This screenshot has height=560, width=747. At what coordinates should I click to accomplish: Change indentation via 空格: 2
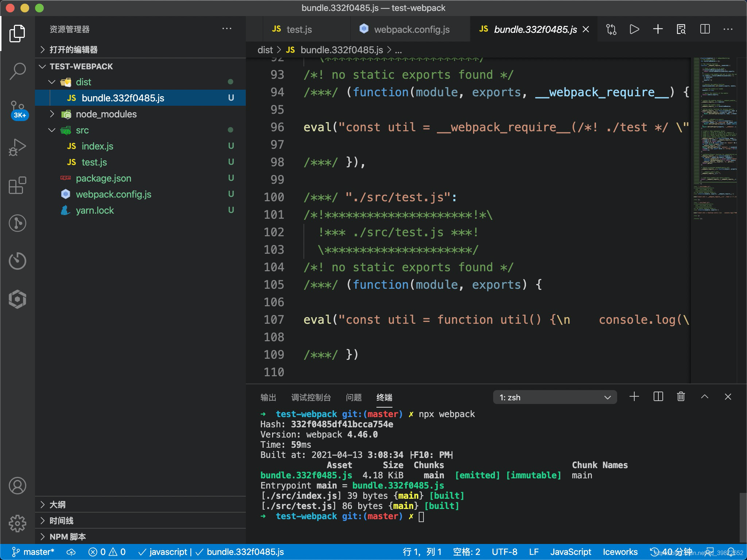coord(467,552)
